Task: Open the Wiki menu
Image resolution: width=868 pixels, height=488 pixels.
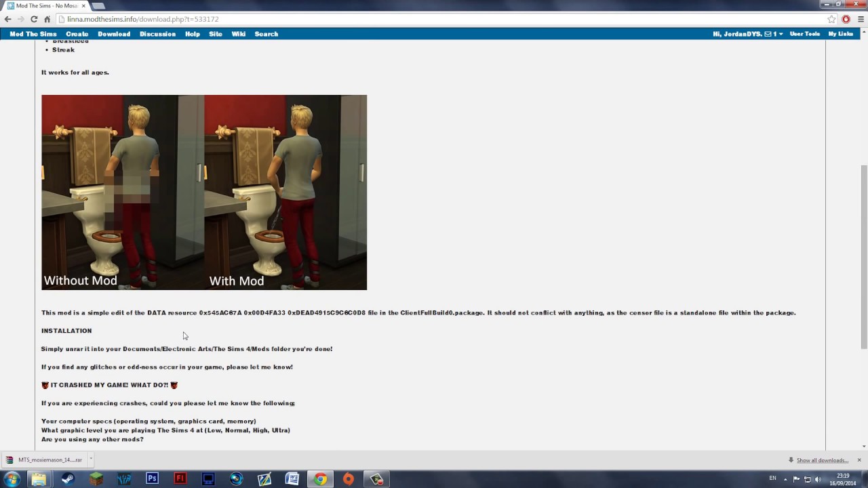Action: click(239, 34)
